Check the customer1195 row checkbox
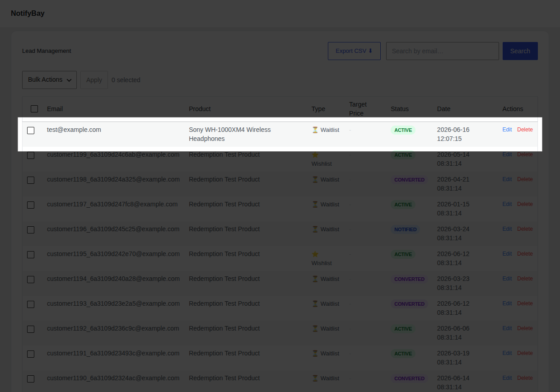The height and width of the screenshot is (392, 560). pos(31,255)
